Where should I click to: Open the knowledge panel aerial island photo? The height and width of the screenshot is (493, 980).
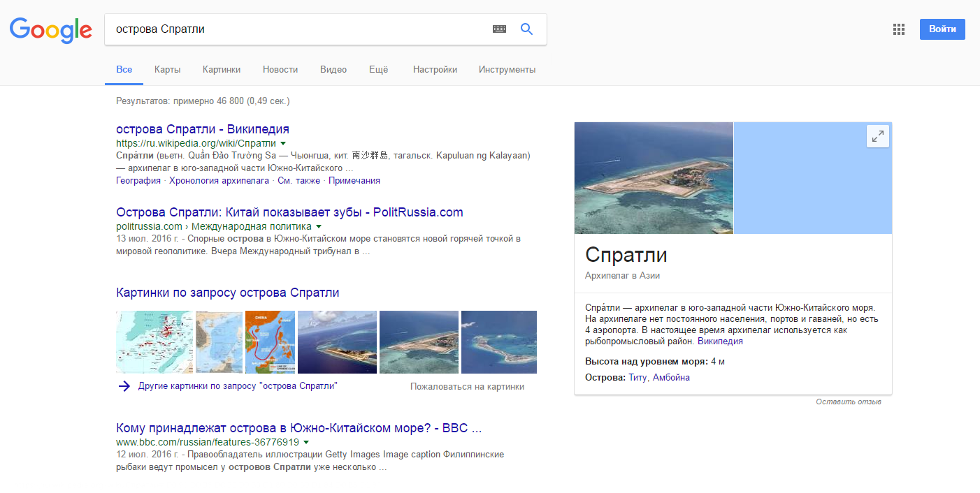click(x=654, y=178)
